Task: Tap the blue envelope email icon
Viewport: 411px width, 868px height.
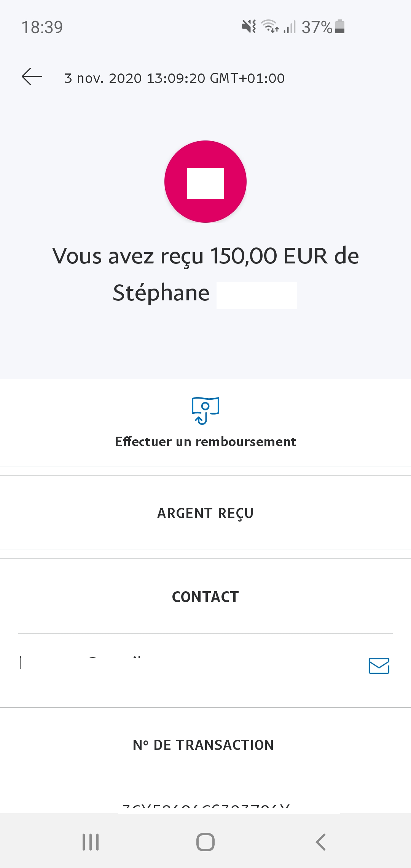Action: pos(379,666)
